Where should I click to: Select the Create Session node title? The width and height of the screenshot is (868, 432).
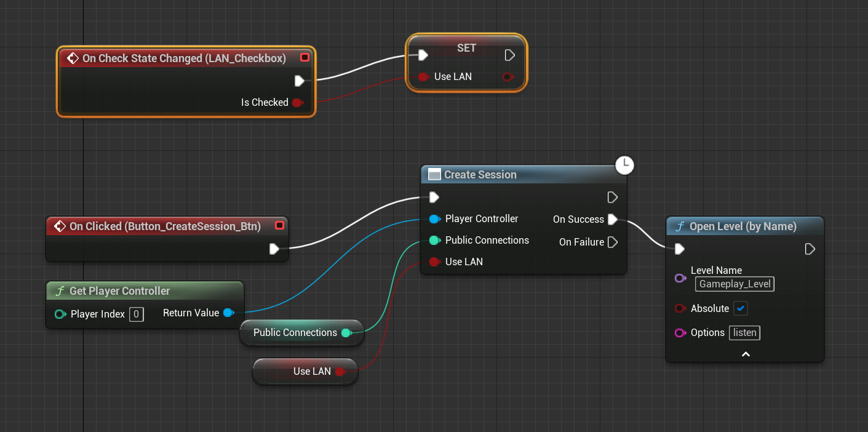[480, 175]
